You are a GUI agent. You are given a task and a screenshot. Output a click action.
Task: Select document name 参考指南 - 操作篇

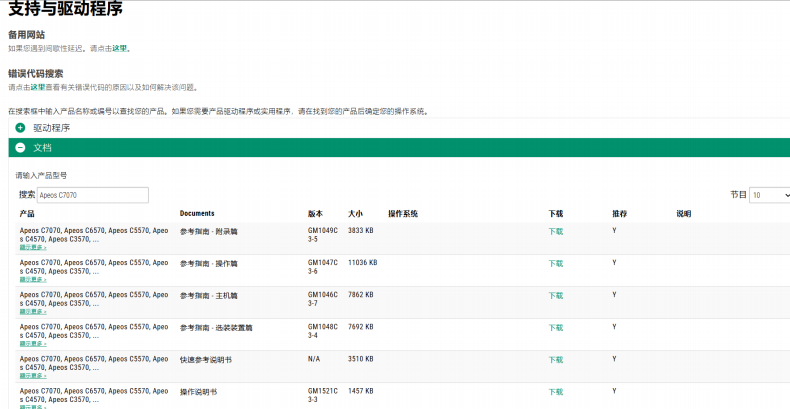click(x=209, y=264)
